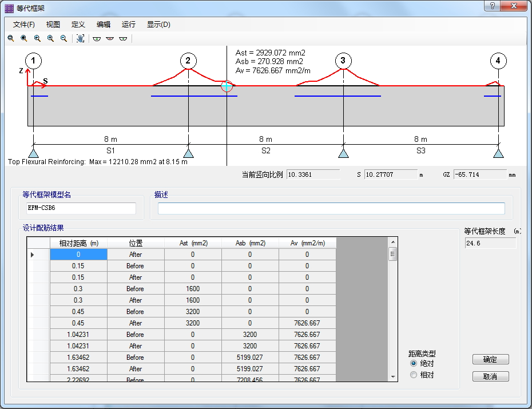Select the 绝对 distance type radio button
532x409 pixels.
pyautogui.click(x=413, y=364)
